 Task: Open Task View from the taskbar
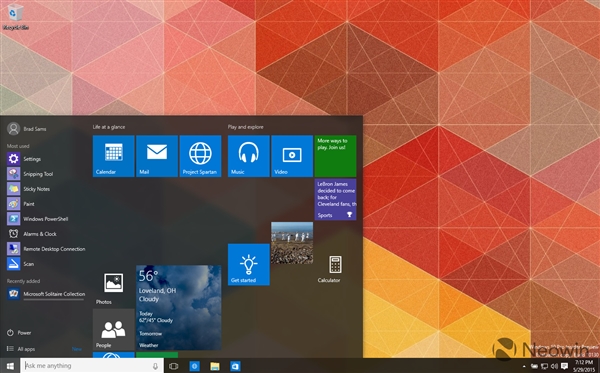click(173, 366)
